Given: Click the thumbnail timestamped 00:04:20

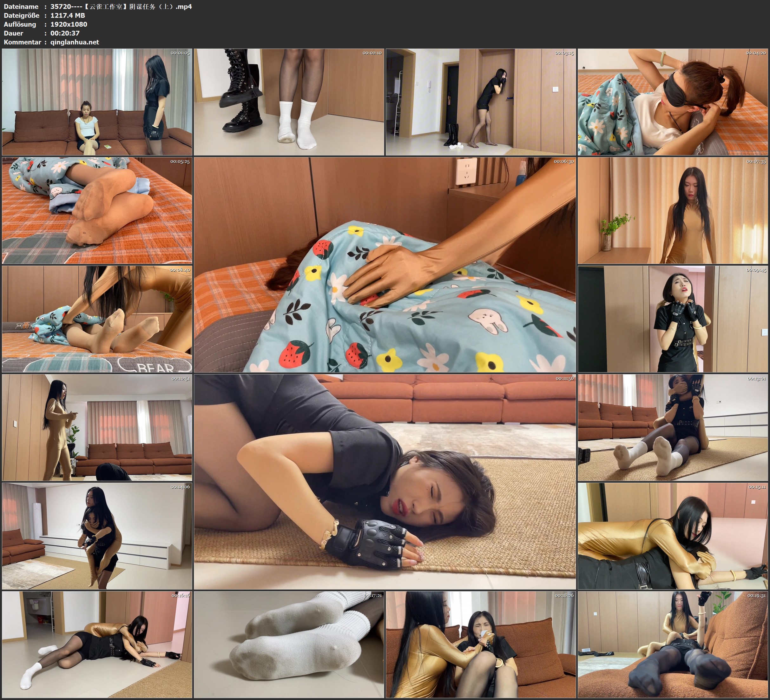Looking at the screenshot, I should pos(673,102).
